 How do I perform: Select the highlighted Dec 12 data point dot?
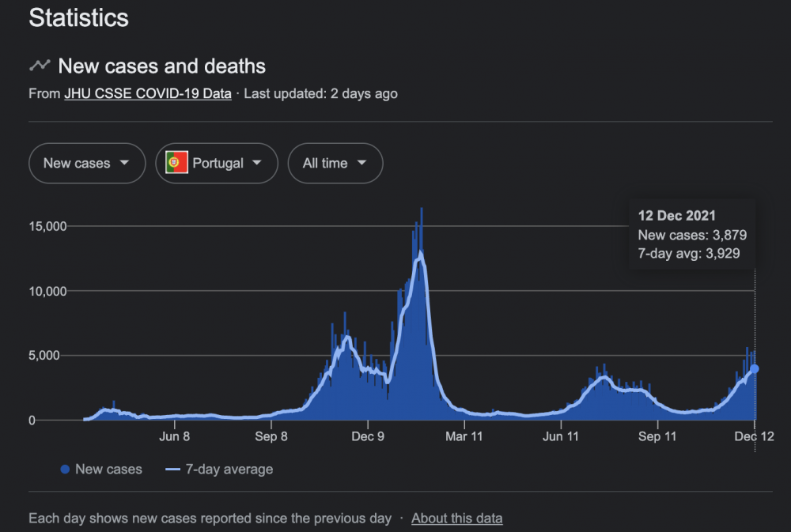755,369
